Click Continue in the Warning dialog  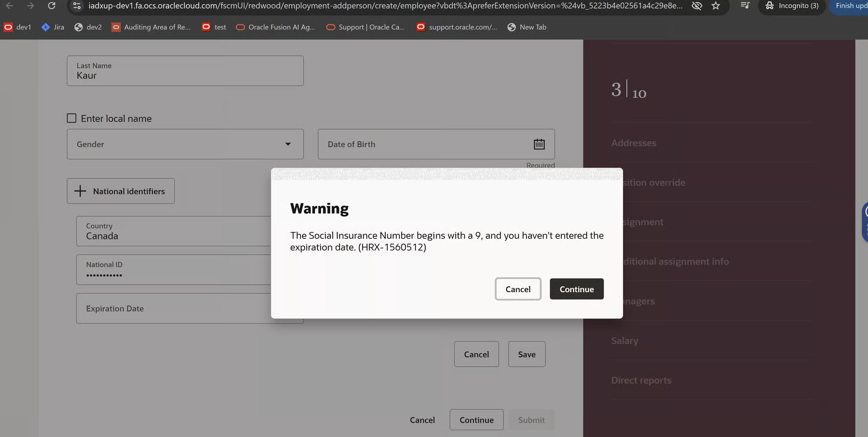(x=576, y=289)
